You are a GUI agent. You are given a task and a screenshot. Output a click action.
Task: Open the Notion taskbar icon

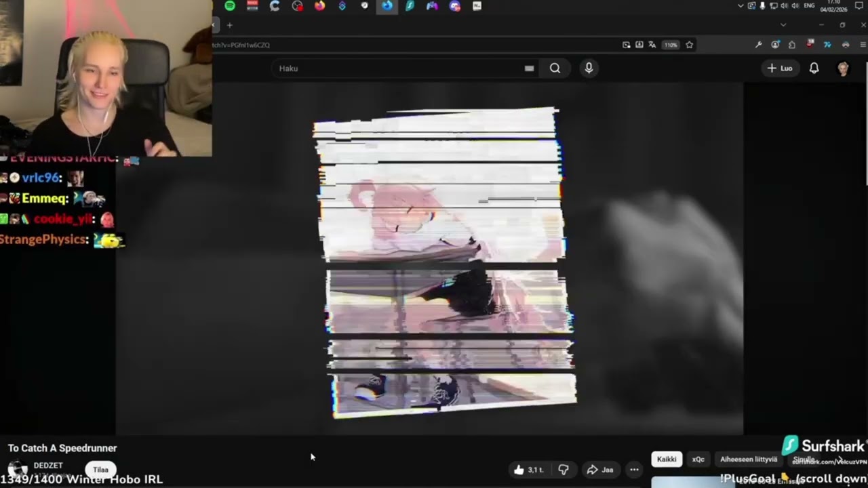477,5
